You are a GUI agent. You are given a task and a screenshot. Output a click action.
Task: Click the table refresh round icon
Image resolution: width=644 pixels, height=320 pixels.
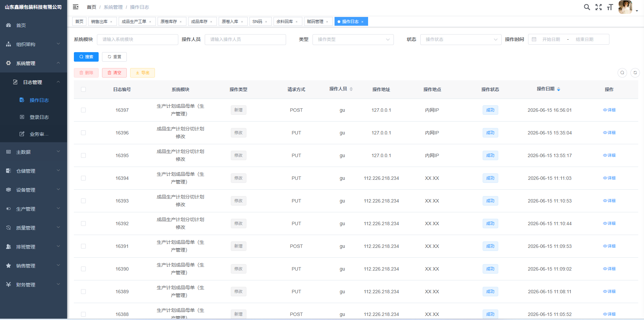click(x=635, y=73)
